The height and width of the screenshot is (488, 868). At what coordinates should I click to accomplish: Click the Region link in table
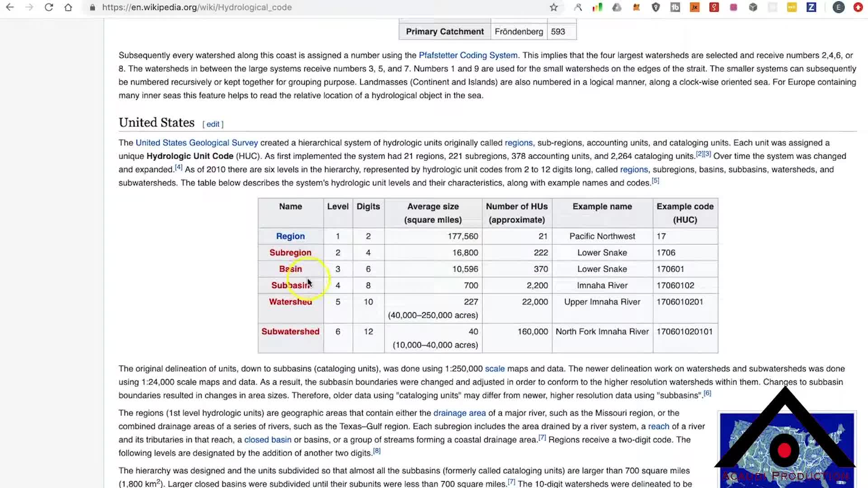pyautogui.click(x=290, y=236)
